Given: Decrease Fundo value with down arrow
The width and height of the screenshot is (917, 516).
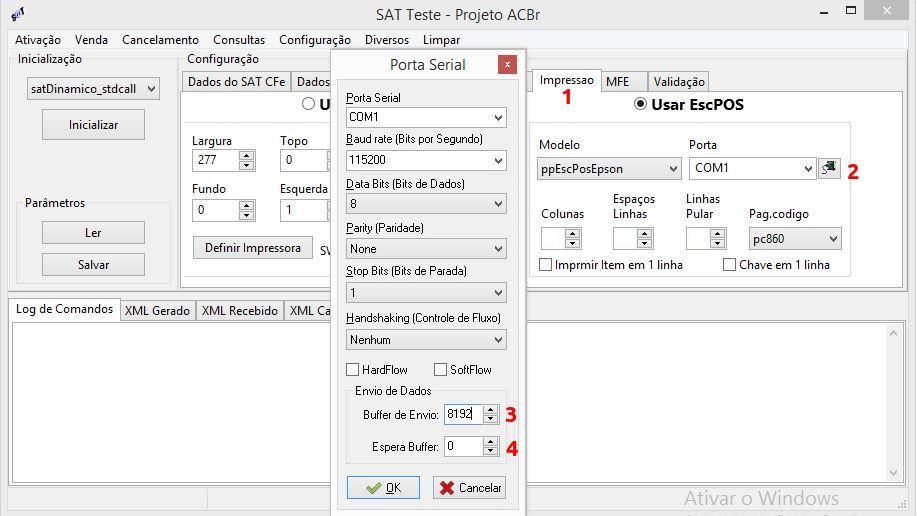Looking at the screenshot, I should (247, 215).
